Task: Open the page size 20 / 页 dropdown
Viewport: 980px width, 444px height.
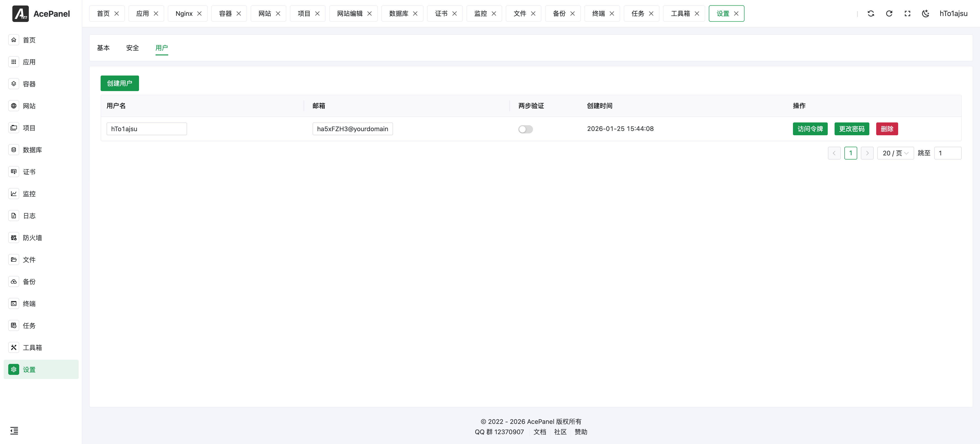Action: (896, 153)
